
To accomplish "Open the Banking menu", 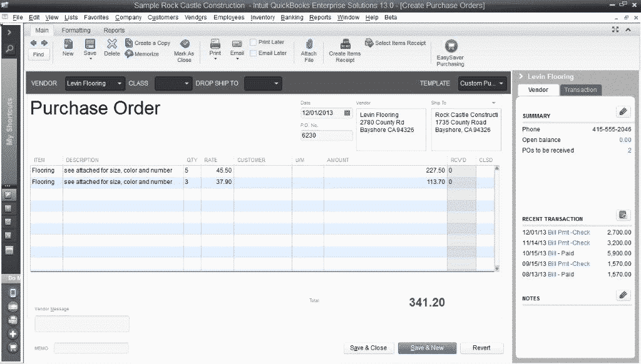I will tap(292, 17).
